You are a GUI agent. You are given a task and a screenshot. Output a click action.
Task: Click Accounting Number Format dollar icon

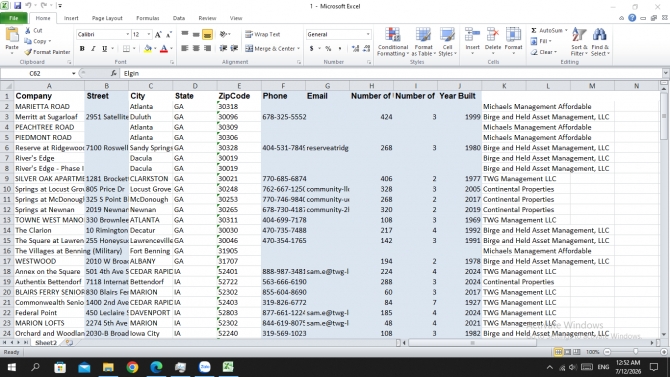311,49
